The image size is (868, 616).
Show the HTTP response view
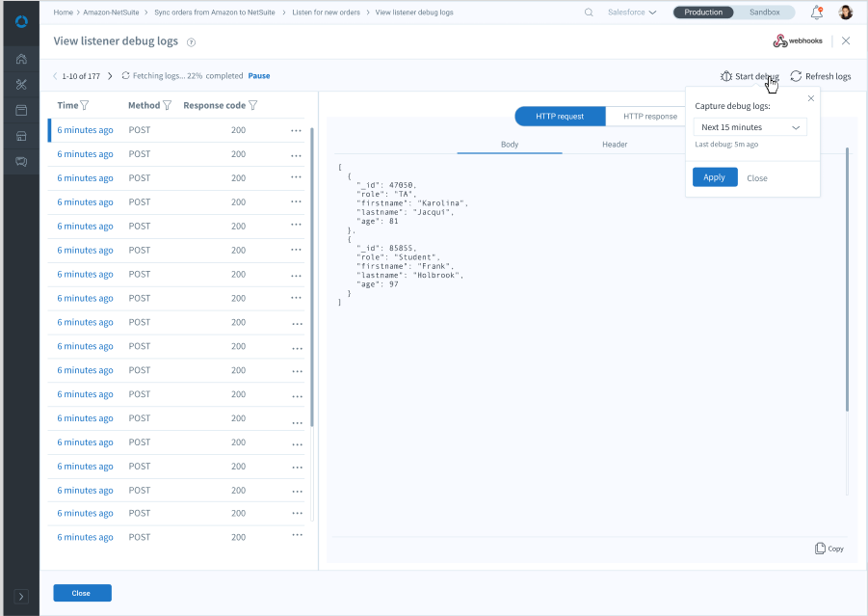[649, 117]
